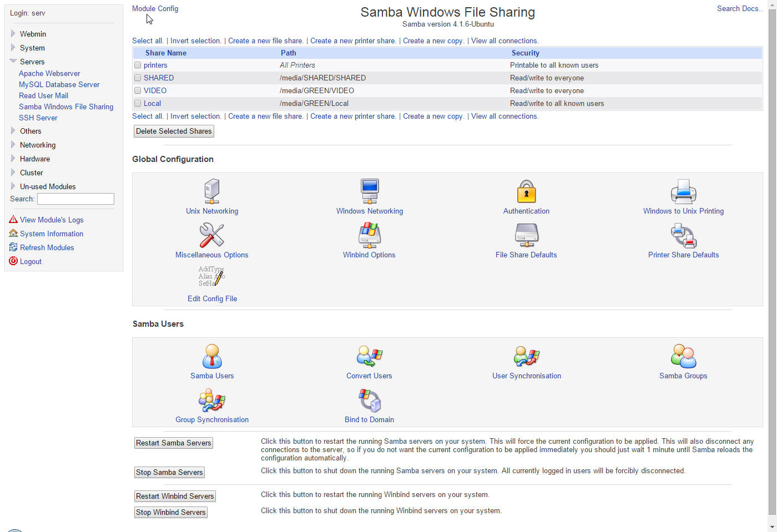Tick the checkbox for VIDEO share

pyautogui.click(x=138, y=90)
